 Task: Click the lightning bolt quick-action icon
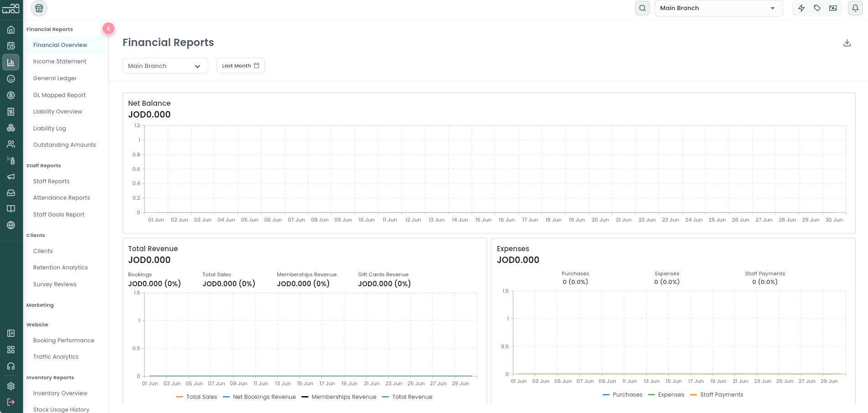[801, 8]
